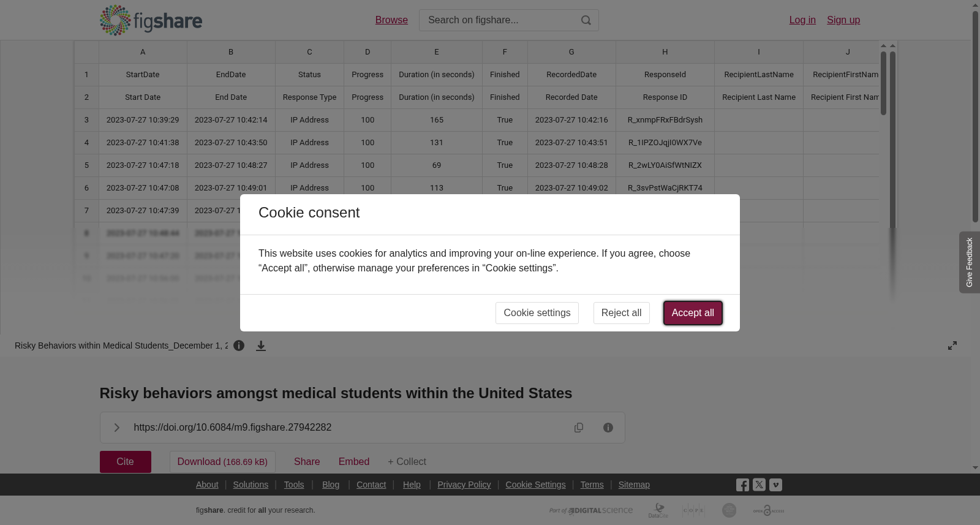Click Sign up link
Image resolution: width=980 pixels, height=525 pixels.
tap(843, 20)
